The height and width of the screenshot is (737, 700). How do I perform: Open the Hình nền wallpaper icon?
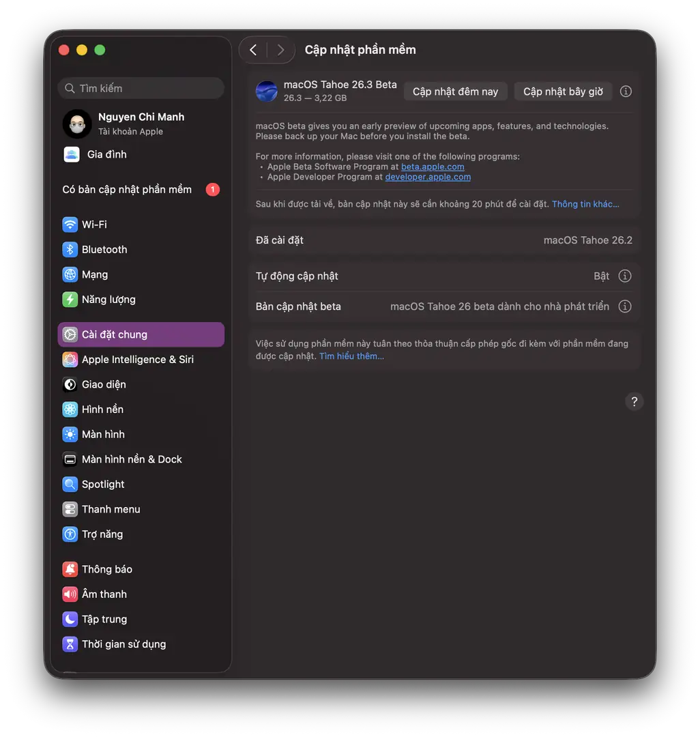(x=70, y=409)
